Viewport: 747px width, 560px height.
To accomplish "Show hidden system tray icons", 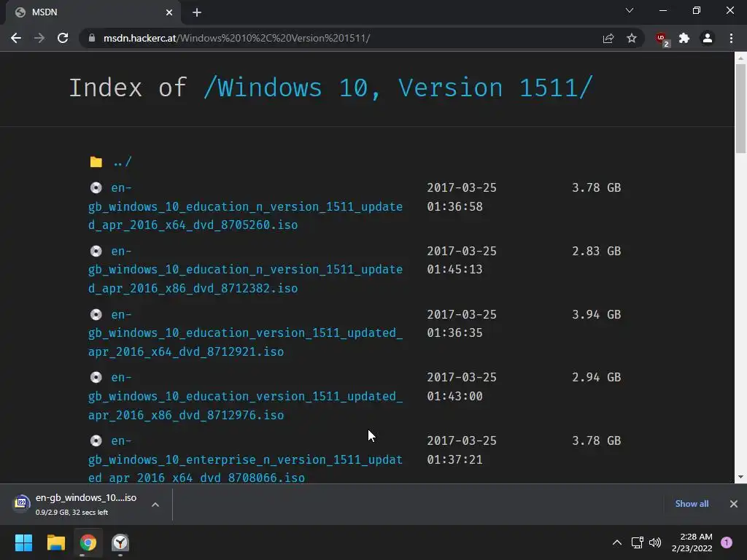I will pyautogui.click(x=617, y=542).
